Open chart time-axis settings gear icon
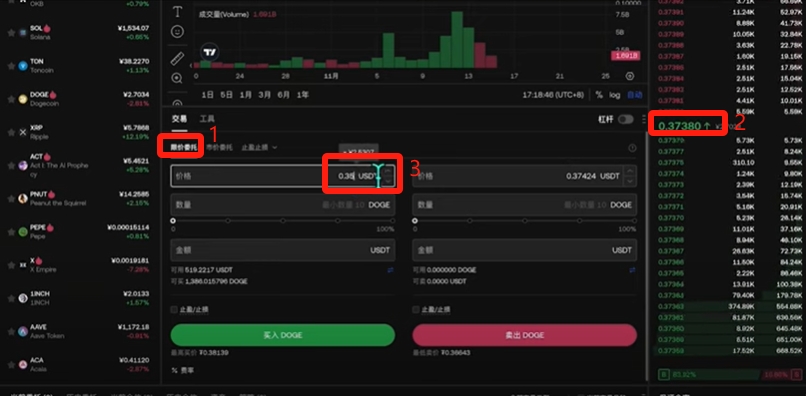The image size is (806, 396). tap(630, 76)
